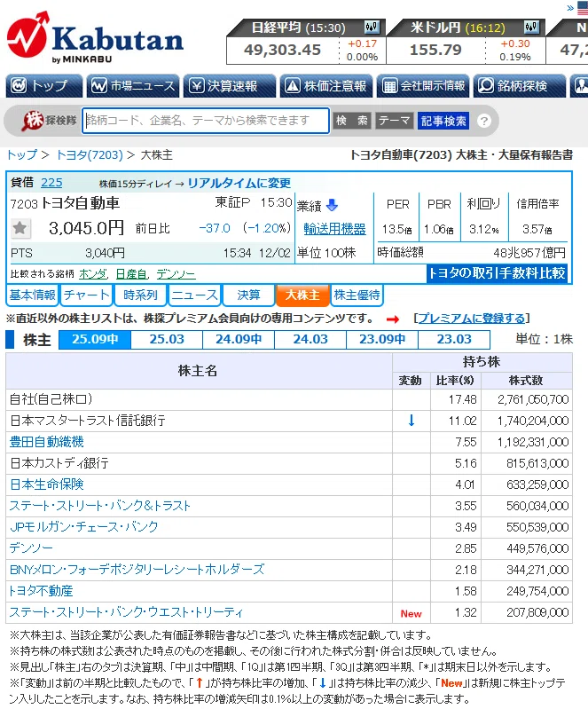Click the 検索 button

[352, 121]
